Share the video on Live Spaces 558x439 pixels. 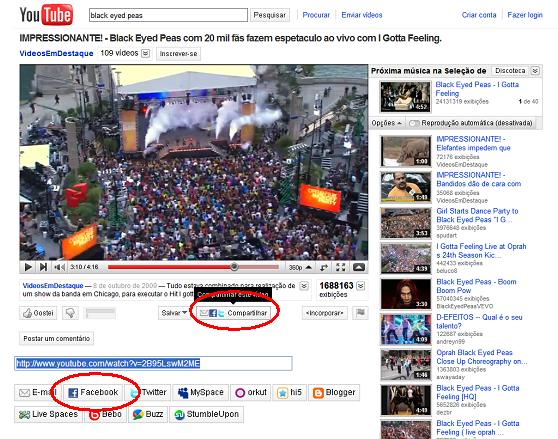point(48,414)
